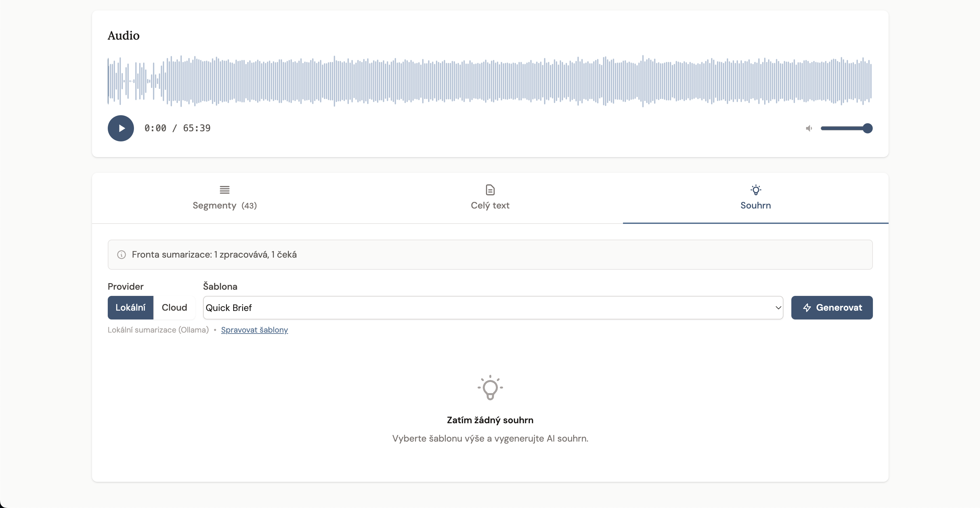
Task: Seek to middle of audio waveform
Action: click(x=490, y=81)
